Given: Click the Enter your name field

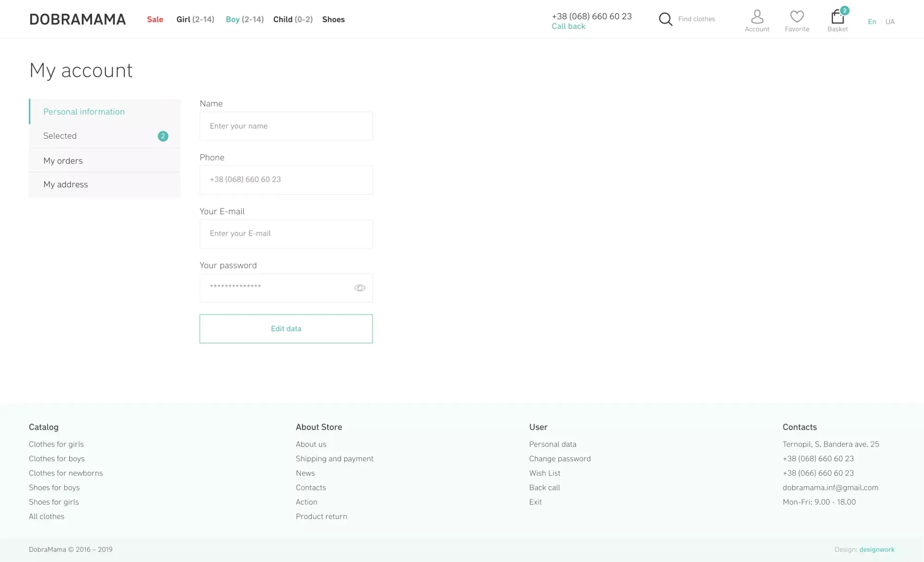Looking at the screenshot, I should pyautogui.click(x=286, y=126).
